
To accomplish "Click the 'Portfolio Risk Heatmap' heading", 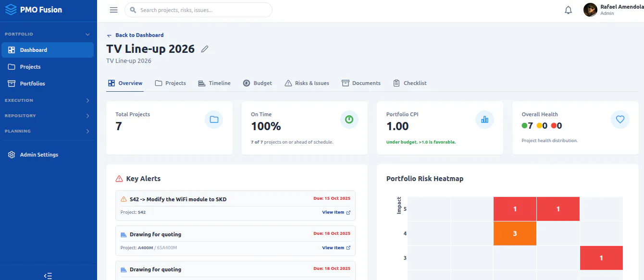I will (x=425, y=179).
